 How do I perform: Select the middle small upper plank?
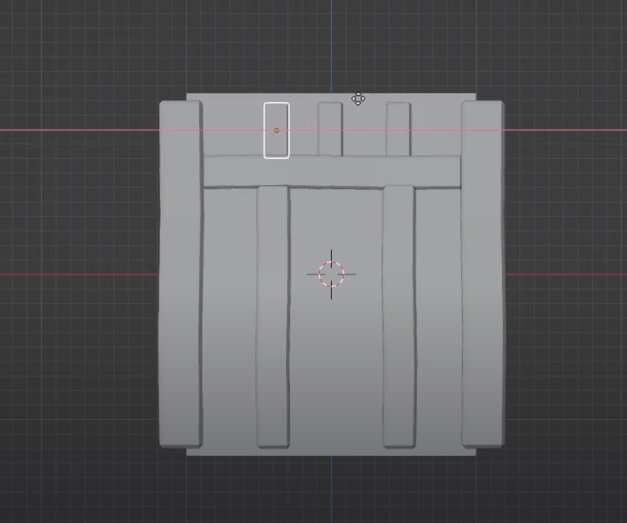point(330,129)
